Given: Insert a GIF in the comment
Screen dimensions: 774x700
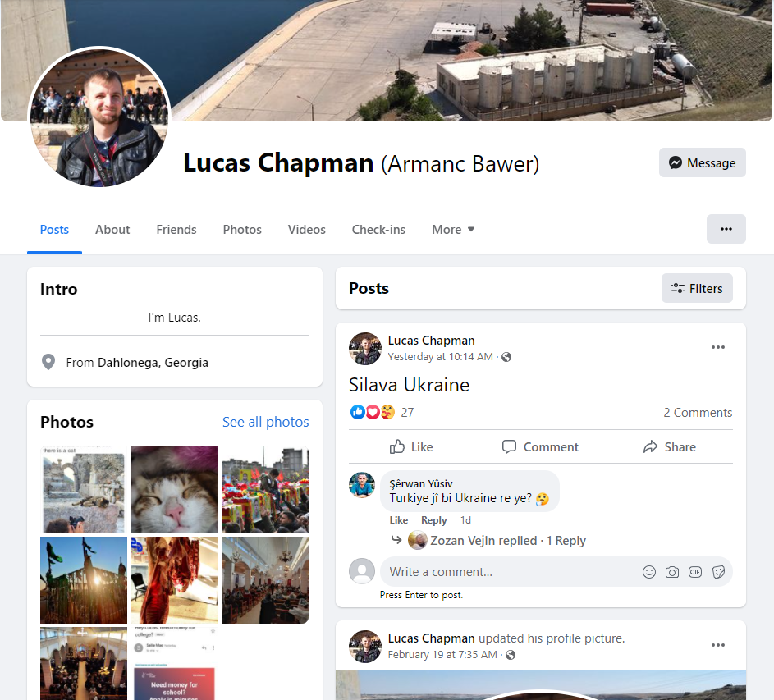Looking at the screenshot, I should click(x=695, y=572).
